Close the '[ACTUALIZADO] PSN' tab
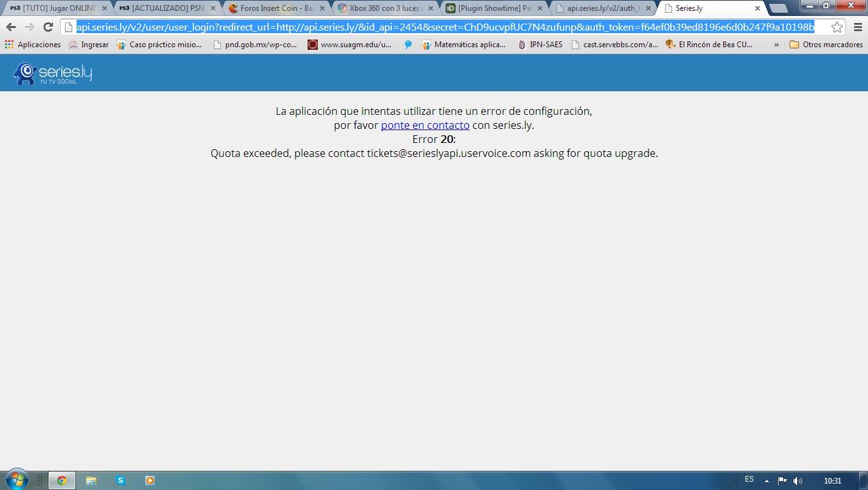 (x=213, y=9)
